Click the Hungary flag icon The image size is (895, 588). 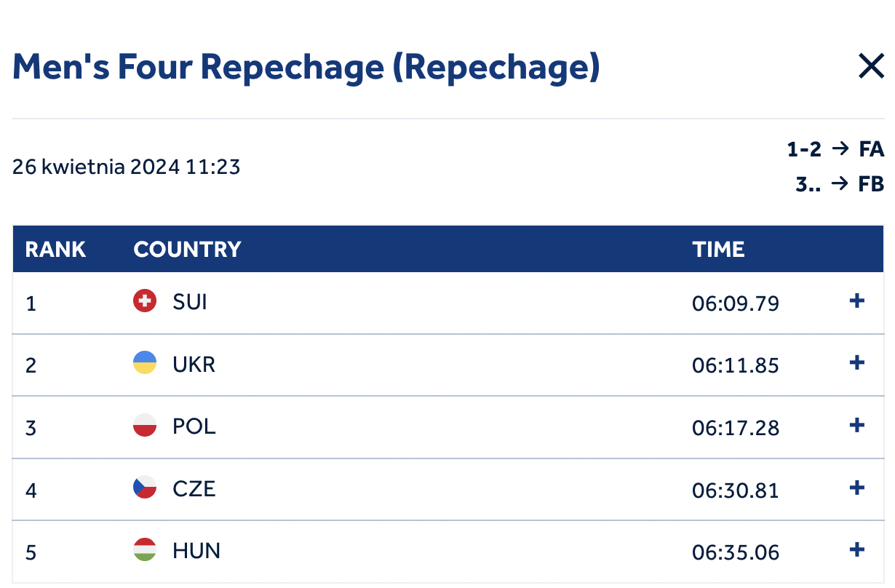tap(145, 549)
